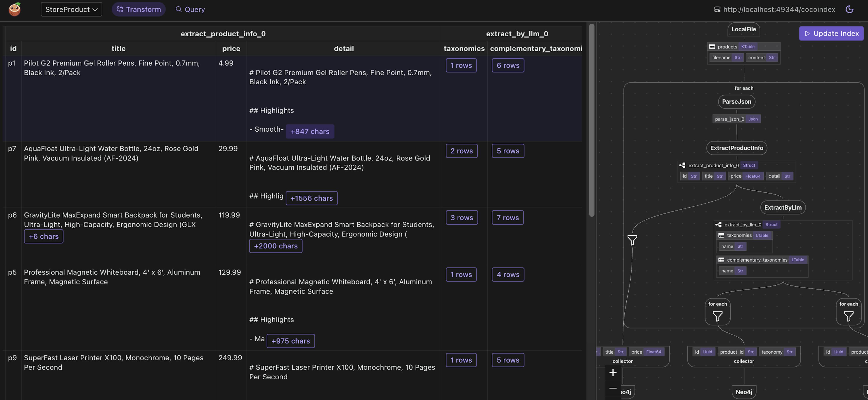868x400 pixels.
Task: Click the Update Index button
Action: (831, 33)
